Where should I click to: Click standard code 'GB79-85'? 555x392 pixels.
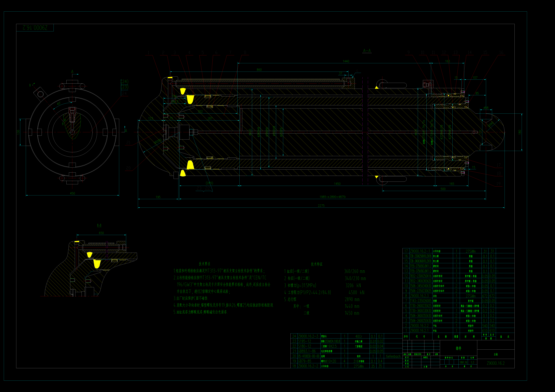click(305, 361)
